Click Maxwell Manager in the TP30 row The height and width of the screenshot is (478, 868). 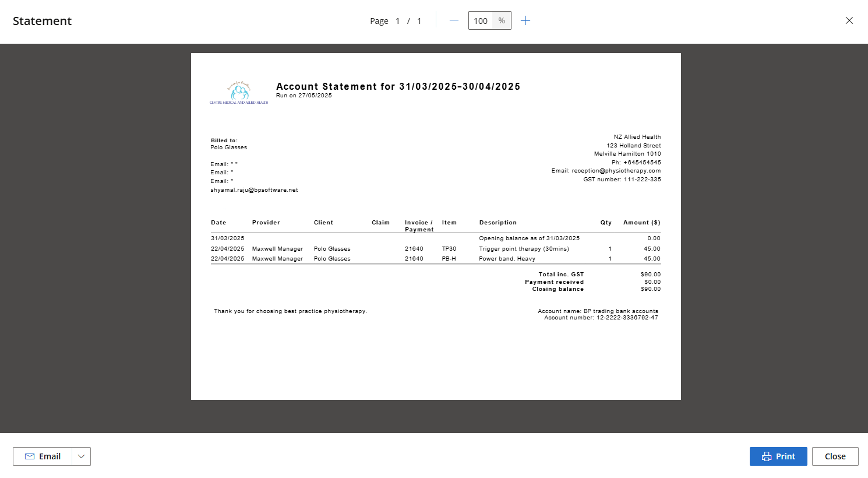(277, 249)
